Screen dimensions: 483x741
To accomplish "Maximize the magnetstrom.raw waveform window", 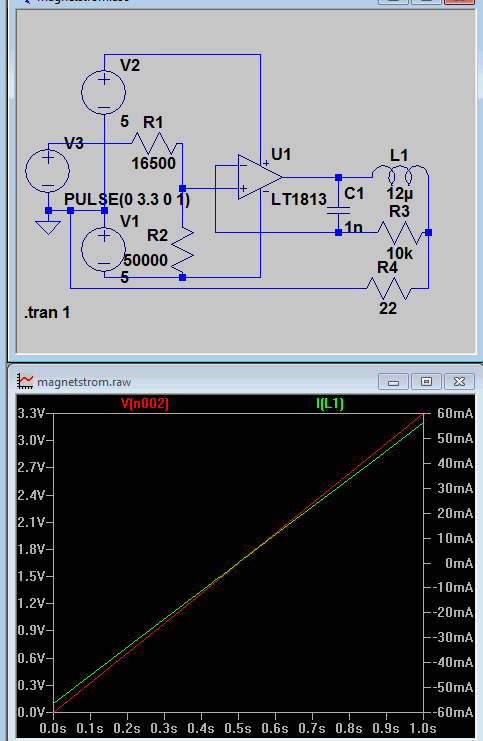I will pyautogui.click(x=426, y=381).
